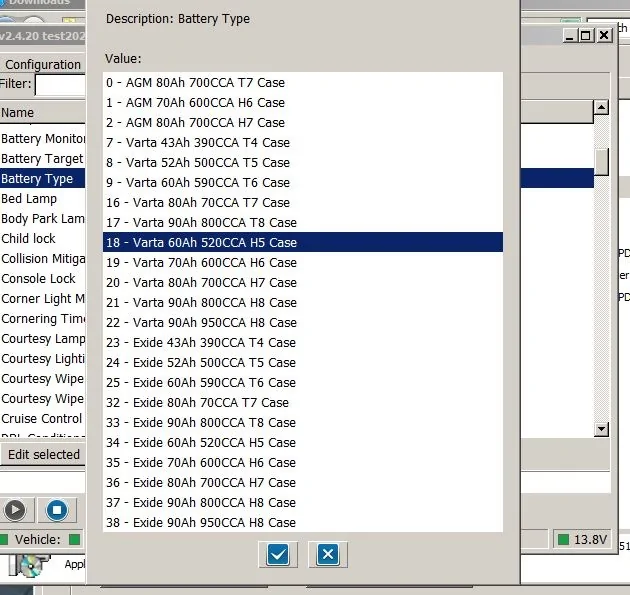Select Corner Light row in Name list
This screenshot has height=595, width=630.
click(x=43, y=299)
